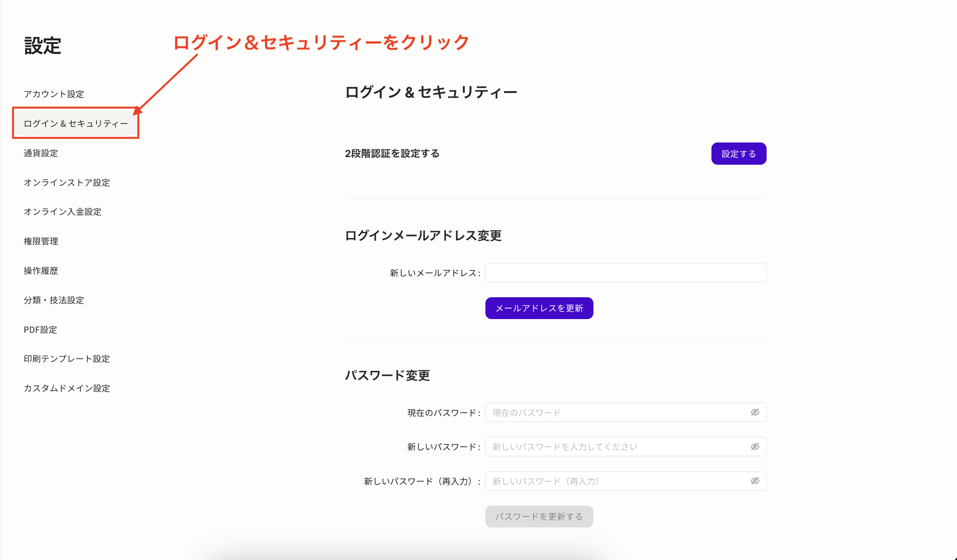Open PDF設定
The height and width of the screenshot is (560, 957).
[x=40, y=329]
